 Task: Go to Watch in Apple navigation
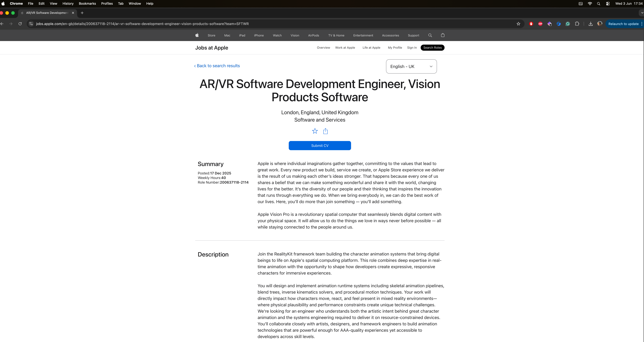click(277, 35)
